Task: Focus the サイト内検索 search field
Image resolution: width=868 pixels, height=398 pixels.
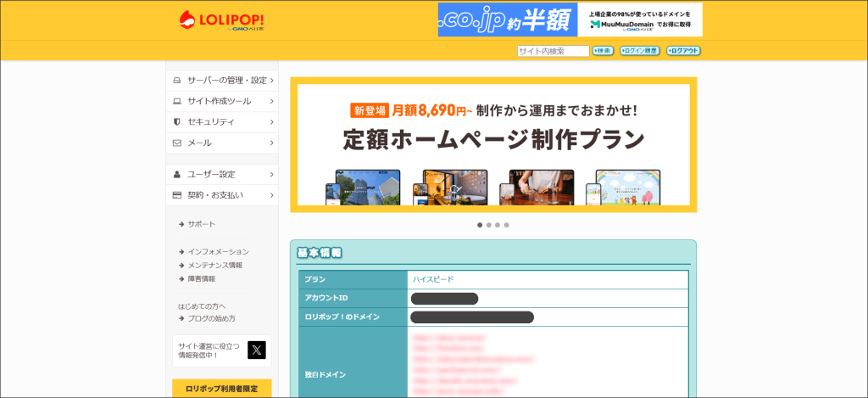Action: coord(553,51)
